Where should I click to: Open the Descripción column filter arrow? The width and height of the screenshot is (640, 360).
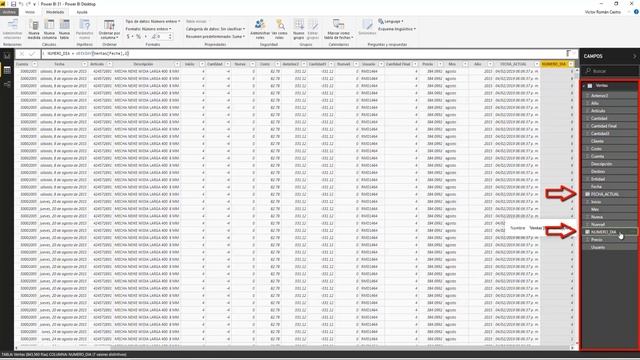coord(177,64)
